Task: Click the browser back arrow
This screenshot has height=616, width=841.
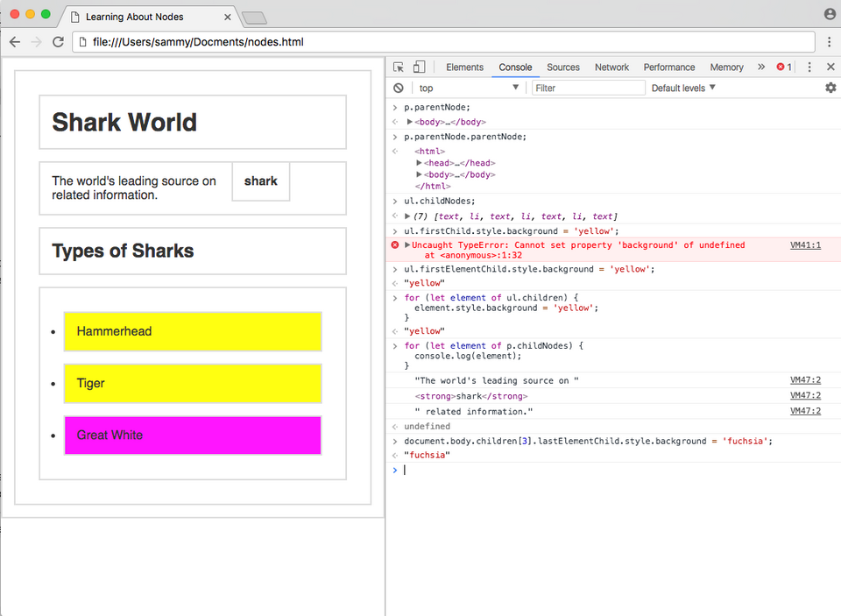Action: [16, 41]
